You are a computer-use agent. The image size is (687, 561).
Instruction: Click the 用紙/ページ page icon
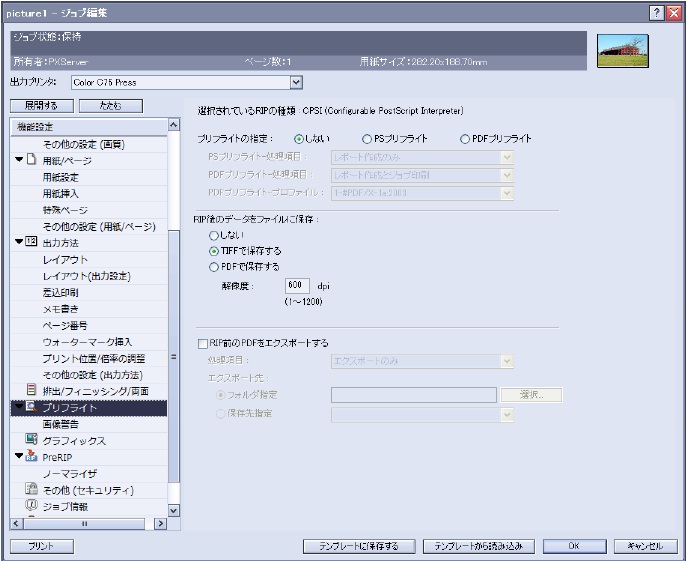coord(31,160)
